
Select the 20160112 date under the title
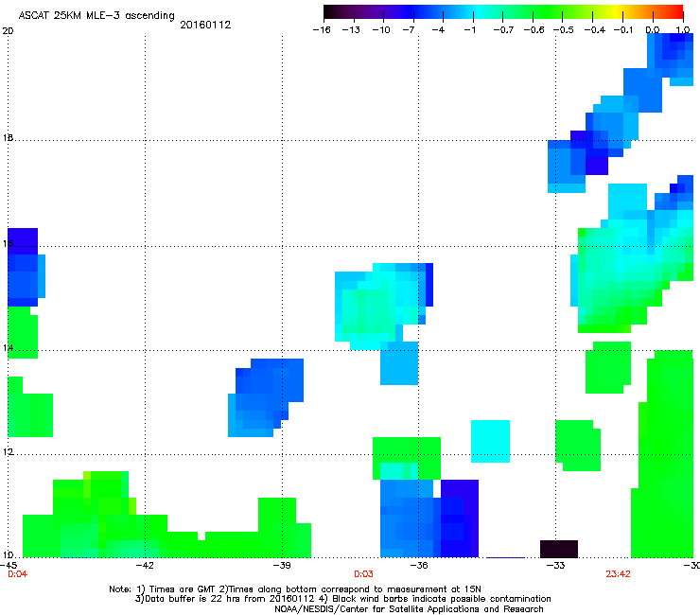[205, 25]
